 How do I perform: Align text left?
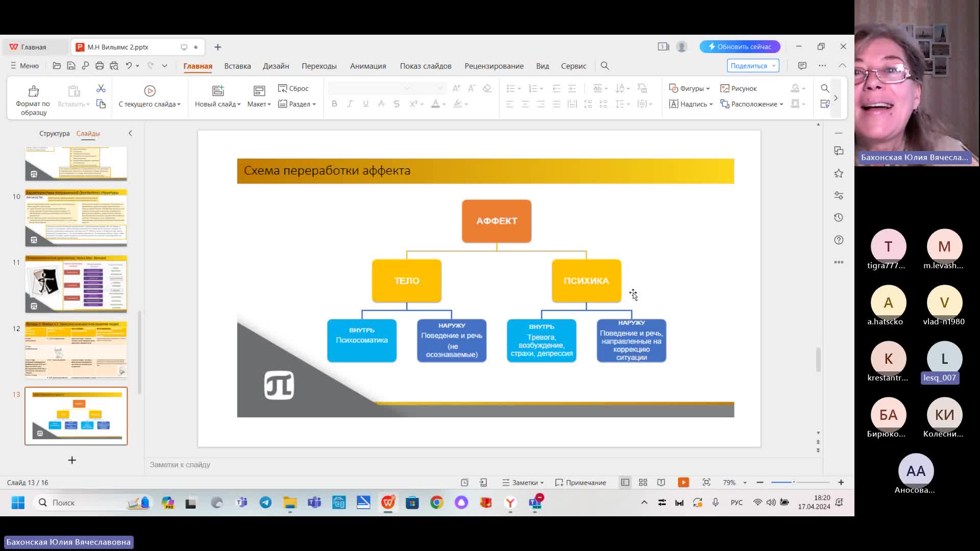[x=509, y=104]
